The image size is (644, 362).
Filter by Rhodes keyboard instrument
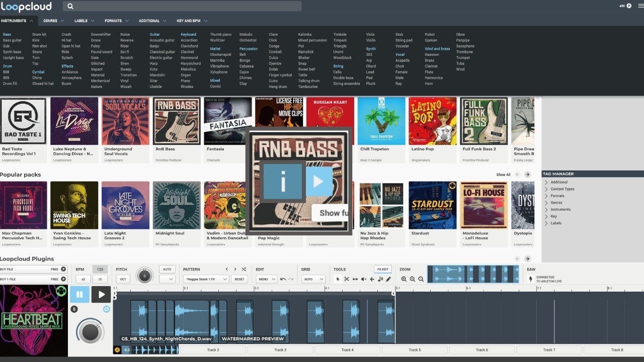point(187,86)
